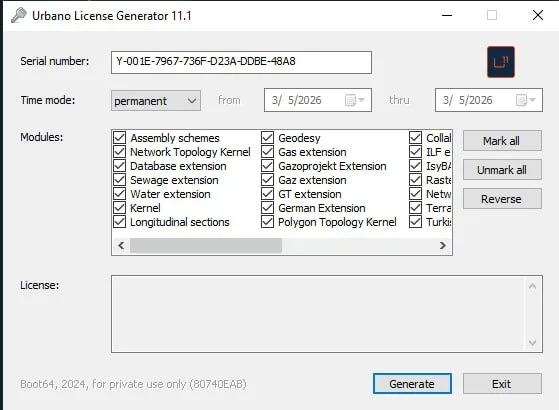Screen dimensions: 559x410
Task: Click into the Serial number field
Action: pos(241,62)
